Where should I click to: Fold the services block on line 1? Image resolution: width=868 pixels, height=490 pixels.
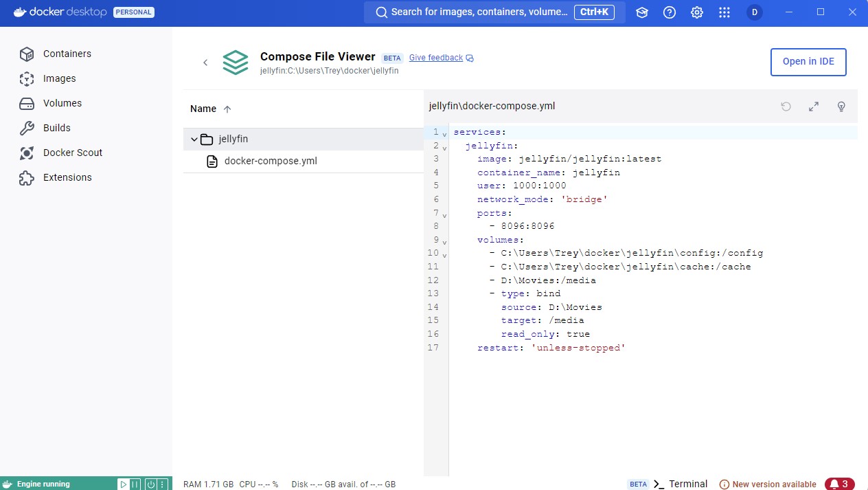[x=444, y=133]
